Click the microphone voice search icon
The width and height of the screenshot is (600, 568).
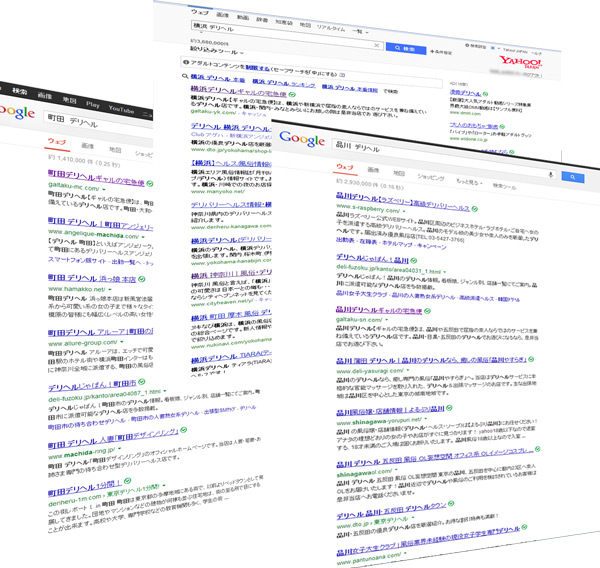point(549,175)
